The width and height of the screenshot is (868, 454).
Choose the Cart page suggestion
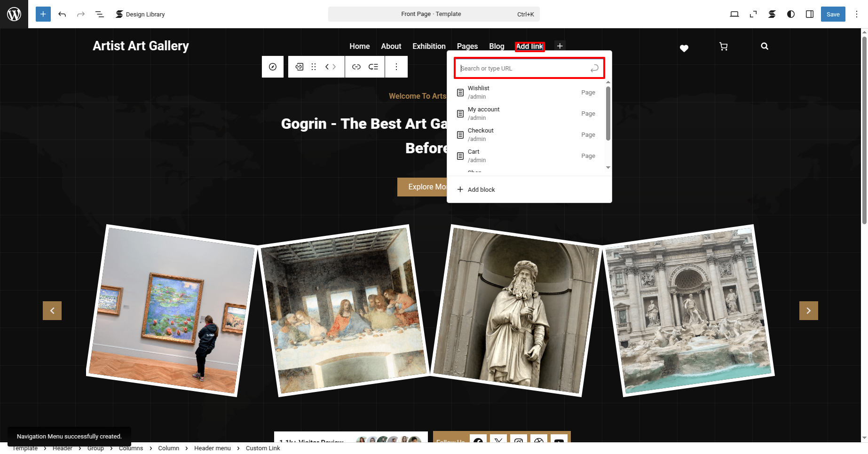[x=527, y=156]
